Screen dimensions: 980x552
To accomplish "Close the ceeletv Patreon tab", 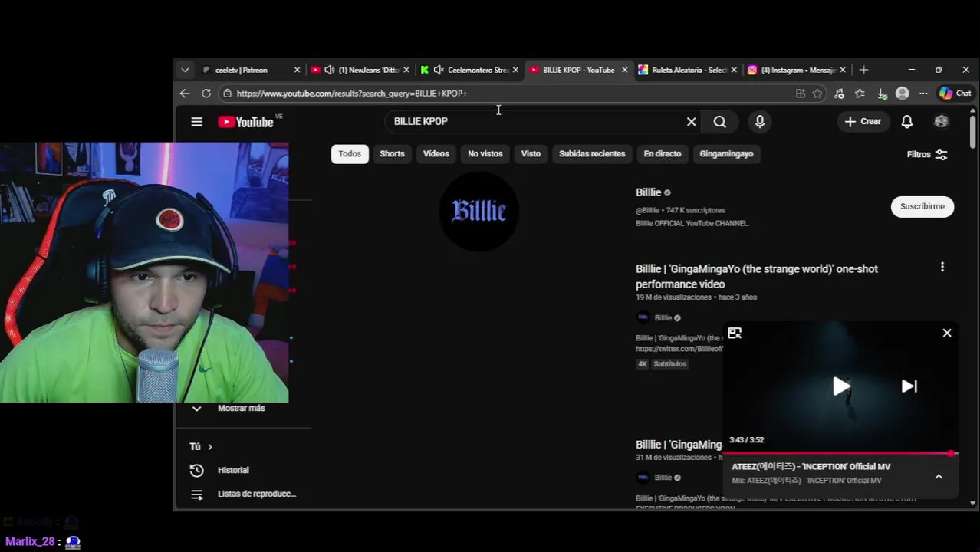I will pyautogui.click(x=297, y=70).
